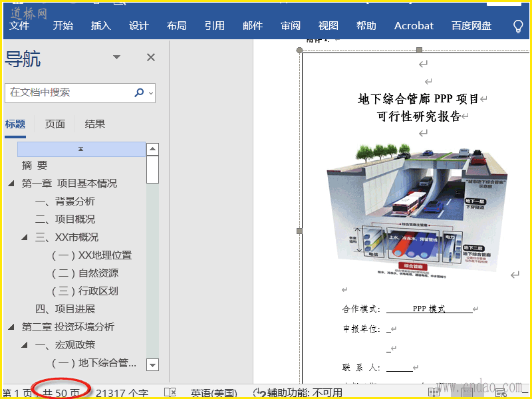Go to (二) 自然资源 heading

pos(85,273)
